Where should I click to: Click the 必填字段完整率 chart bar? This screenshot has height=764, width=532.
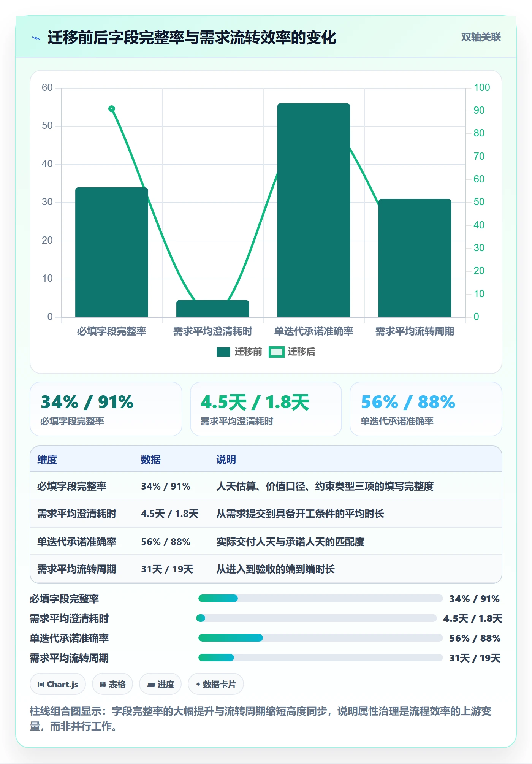tap(112, 252)
